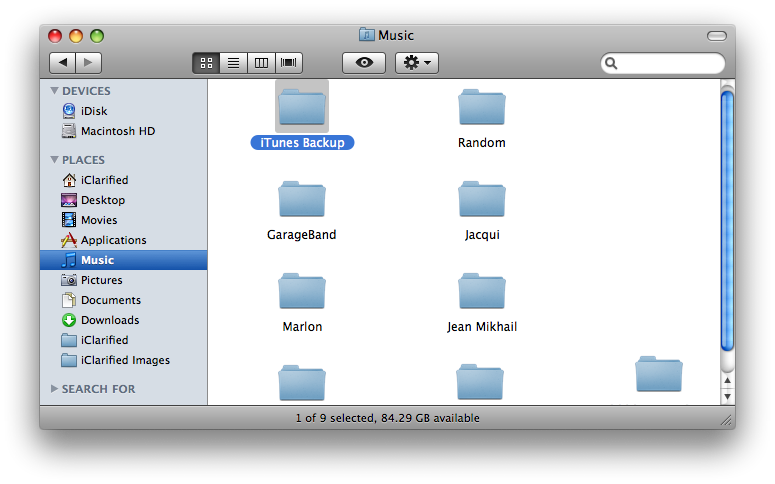Click the Finder search field
The width and height of the screenshot is (775, 484).
pyautogui.click(x=662, y=63)
